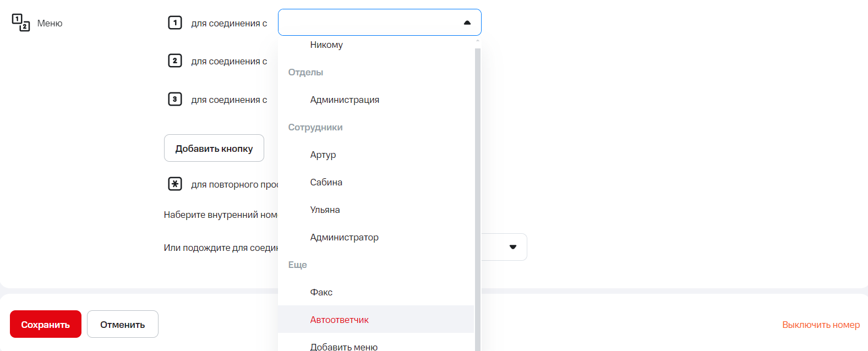Click the asterisk key icon
Screen dimensions: 868x351
coord(174,184)
